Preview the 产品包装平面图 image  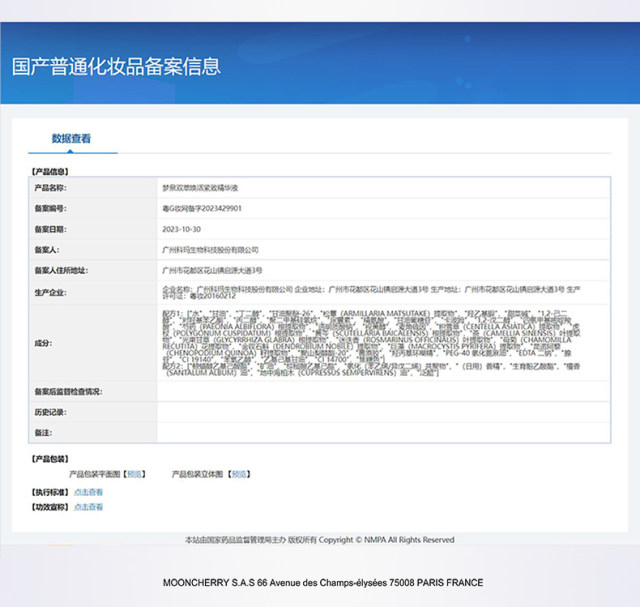pos(136,473)
